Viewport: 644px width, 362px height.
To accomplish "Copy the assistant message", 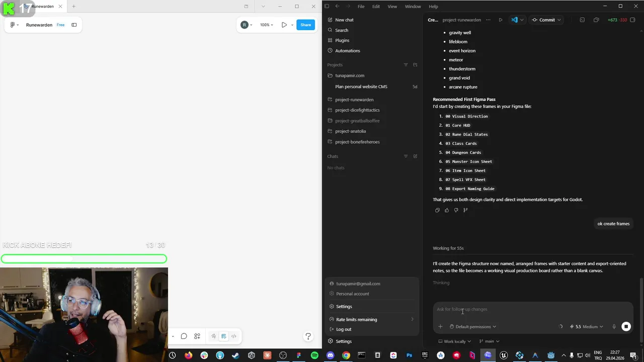I will 437,210.
